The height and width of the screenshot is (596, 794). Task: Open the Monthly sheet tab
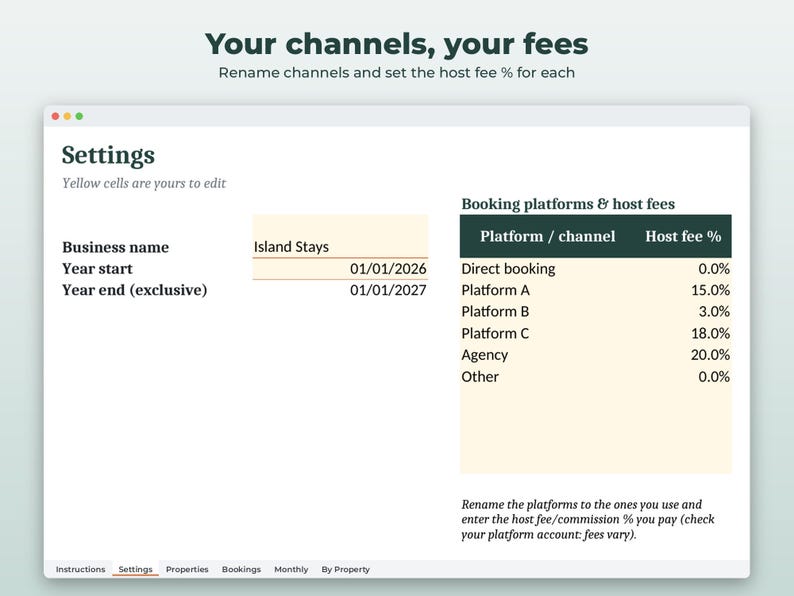click(x=291, y=569)
